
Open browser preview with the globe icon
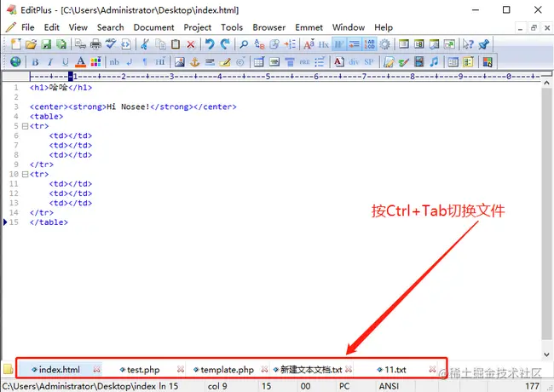click(x=15, y=62)
